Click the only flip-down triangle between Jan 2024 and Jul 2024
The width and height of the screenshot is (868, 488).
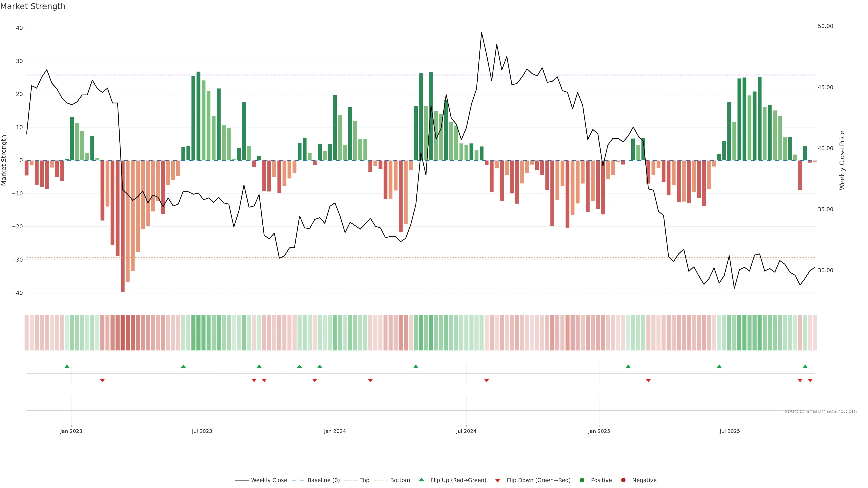click(370, 380)
